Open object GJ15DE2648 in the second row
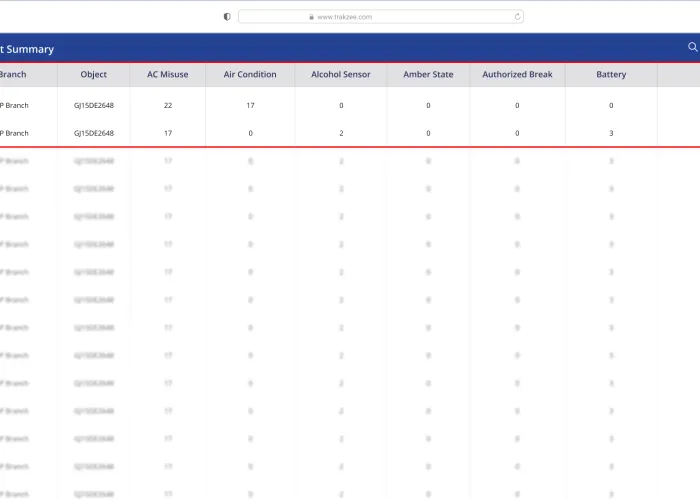The width and height of the screenshot is (700, 500). pyautogui.click(x=94, y=133)
